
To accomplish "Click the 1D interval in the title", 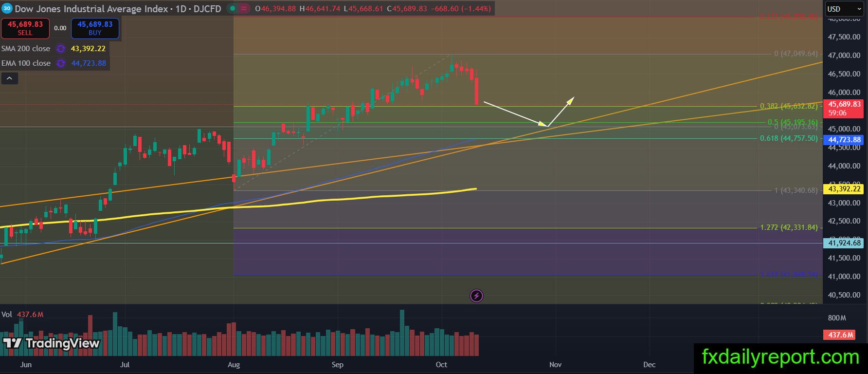I will (x=181, y=9).
